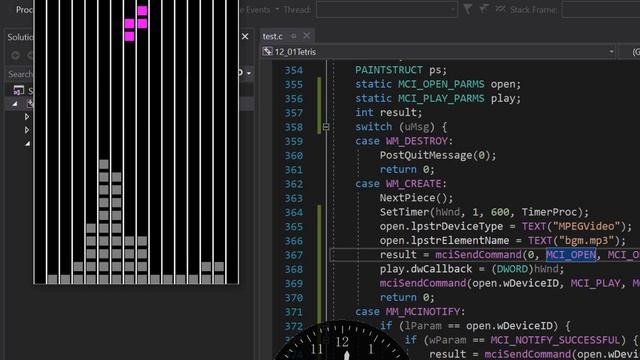Viewport: 640px width, 360px height.
Task: Switch to the test.c tab
Action: 273,36
